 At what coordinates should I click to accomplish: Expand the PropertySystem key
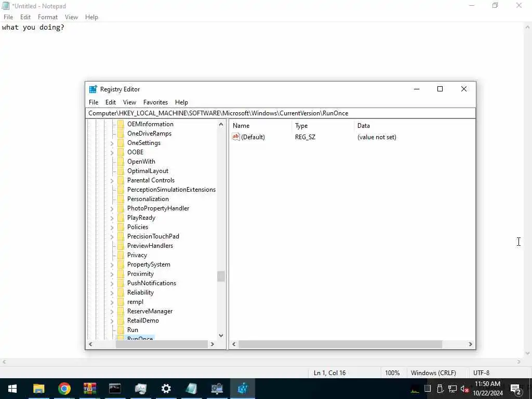112,265
